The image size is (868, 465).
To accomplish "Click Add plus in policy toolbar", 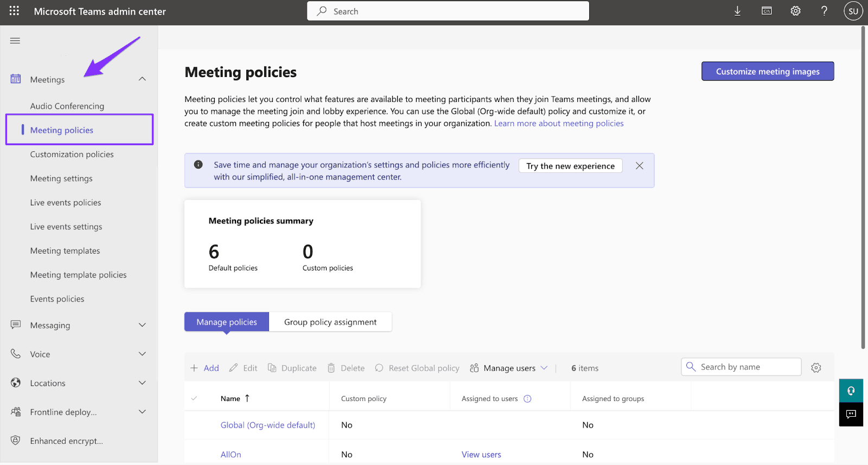I will pyautogui.click(x=205, y=368).
